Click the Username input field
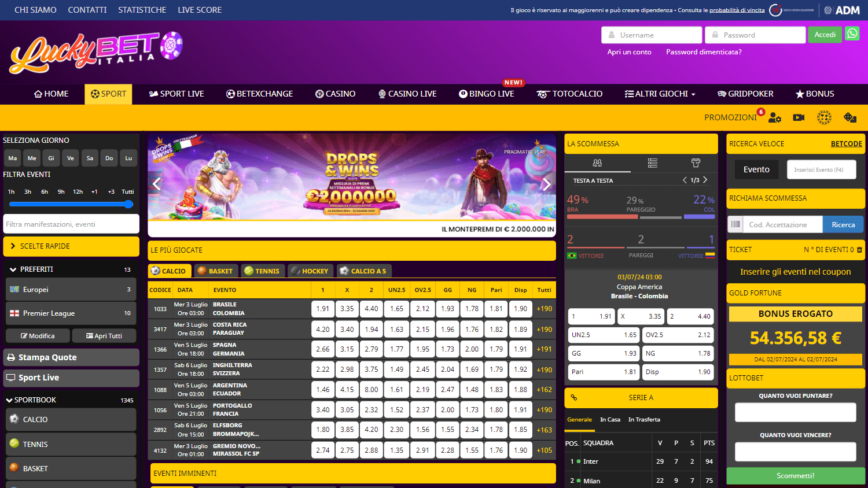This screenshot has width=868, height=488. 652,35
